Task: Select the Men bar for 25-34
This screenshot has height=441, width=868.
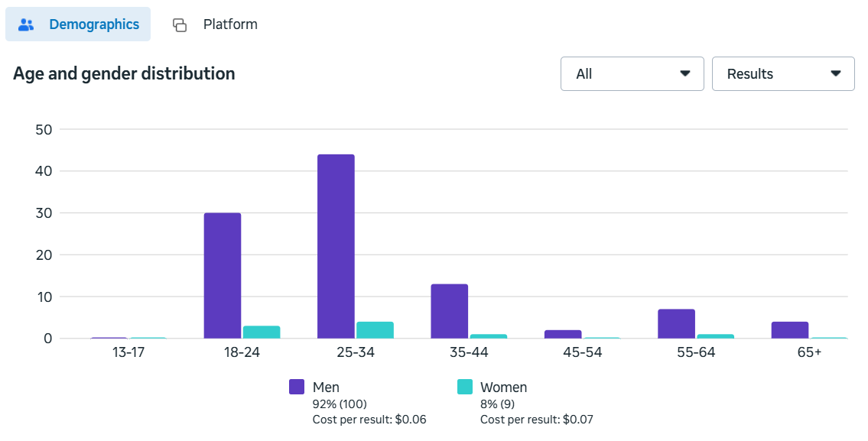Action: [336, 246]
